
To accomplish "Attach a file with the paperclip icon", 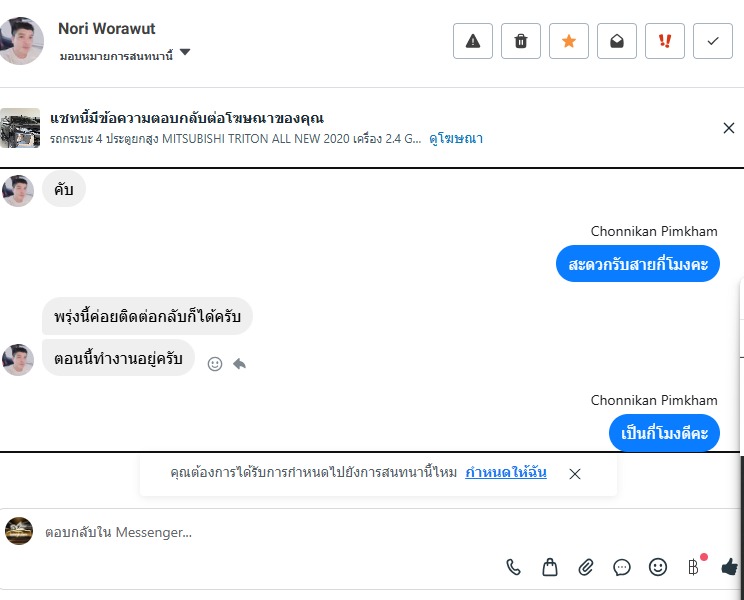I will (x=586, y=567).
